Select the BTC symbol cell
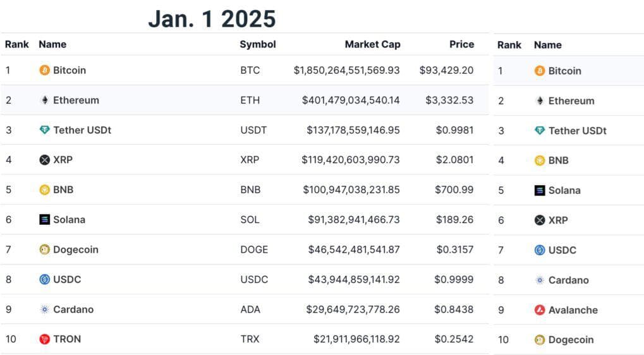This screenshot has height=355, width=644. [250, 70]
